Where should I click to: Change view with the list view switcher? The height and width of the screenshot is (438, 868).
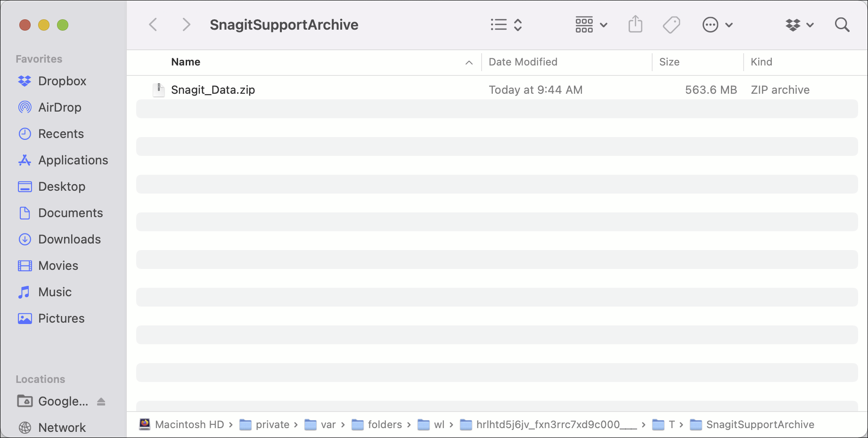506,24
